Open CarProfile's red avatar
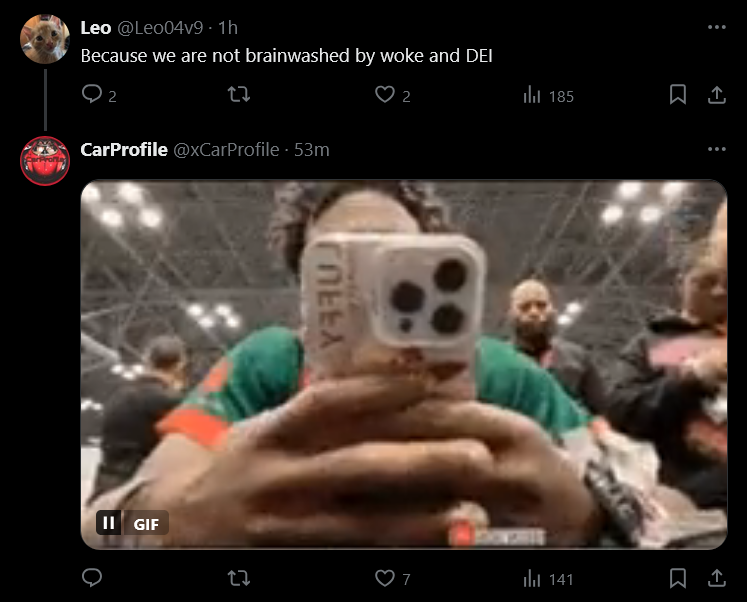Screen dimensions: 747x602 [x=45, y=161]
